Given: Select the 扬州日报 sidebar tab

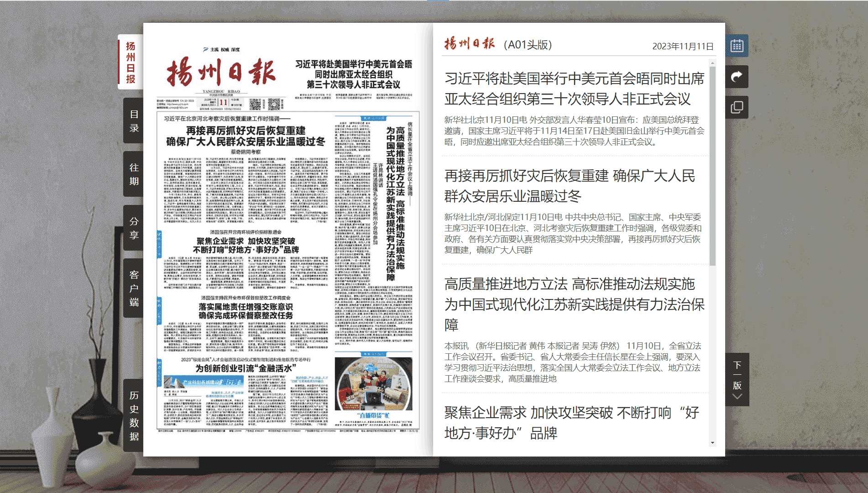Looking at the screenshot, I should (131, 62).
